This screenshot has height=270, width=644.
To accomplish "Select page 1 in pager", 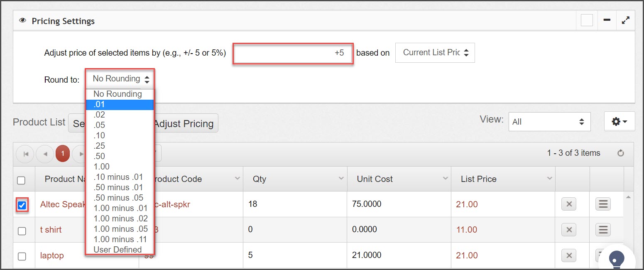I will coord(63,154).
